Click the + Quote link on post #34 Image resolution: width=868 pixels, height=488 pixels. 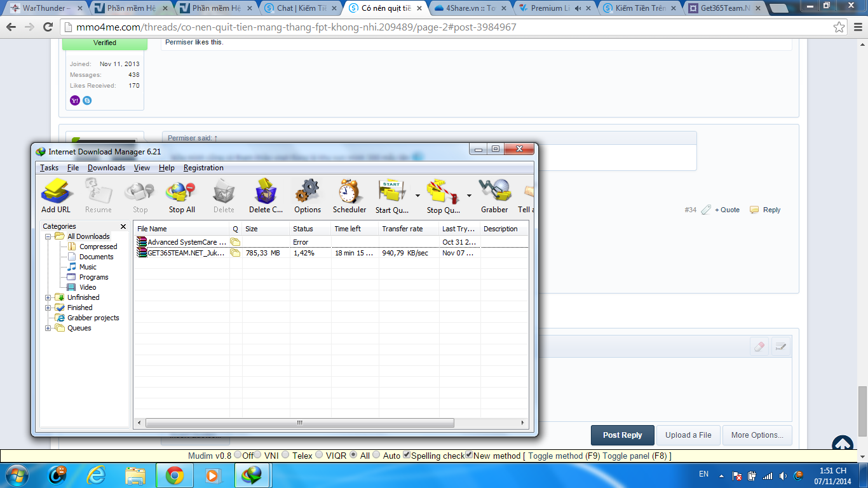pyautogui.click(x=727, y=210)
